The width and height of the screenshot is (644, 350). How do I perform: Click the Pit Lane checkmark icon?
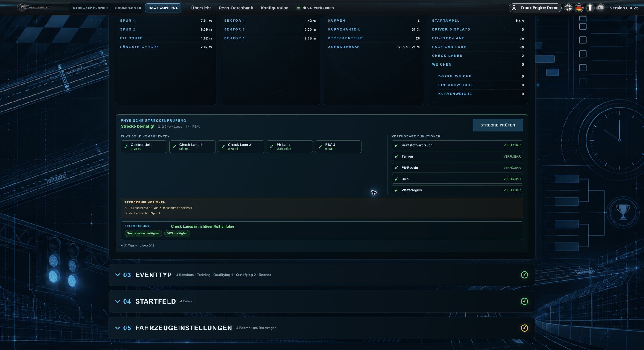click(x=272, y=147)
